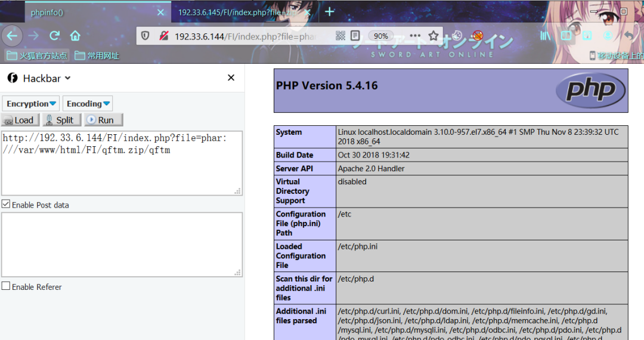Open the Encoding dropdown
The height and width of the screenshot is (340, 644).
[88, 103]
